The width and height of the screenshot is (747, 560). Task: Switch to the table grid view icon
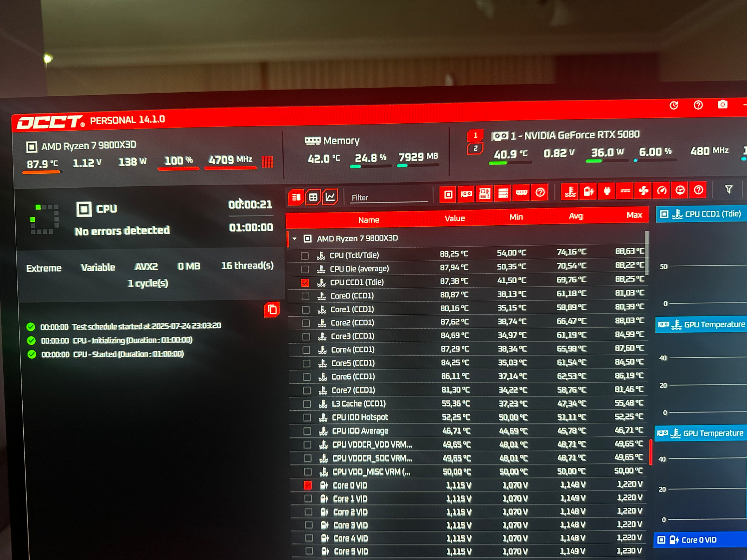pyautogui.click(x=313, y=197)
